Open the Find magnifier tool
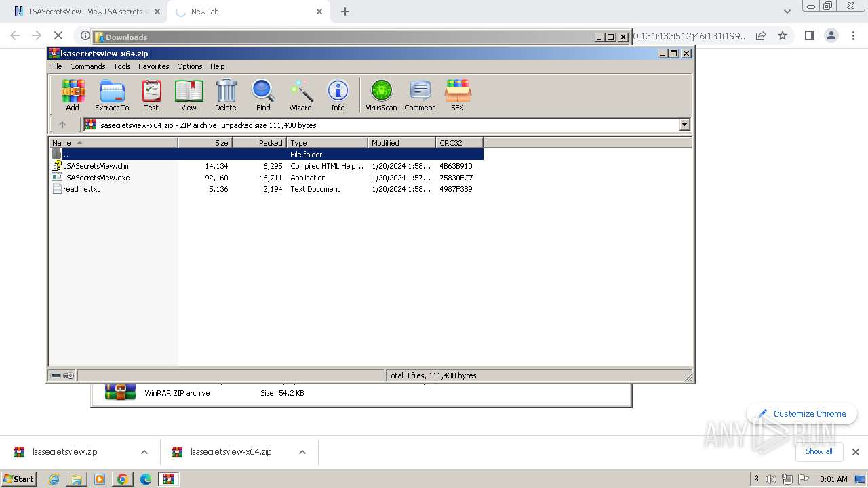 263,95
